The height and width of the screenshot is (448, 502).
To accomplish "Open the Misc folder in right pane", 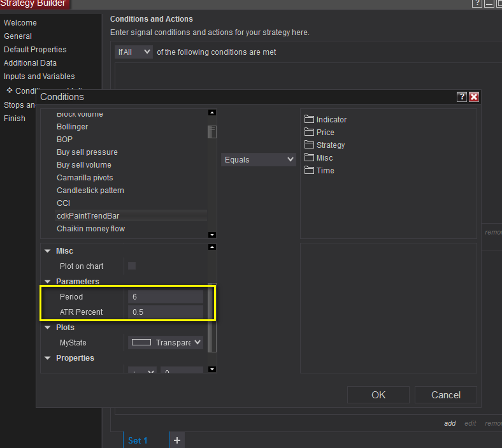I will tap(319, 158).
